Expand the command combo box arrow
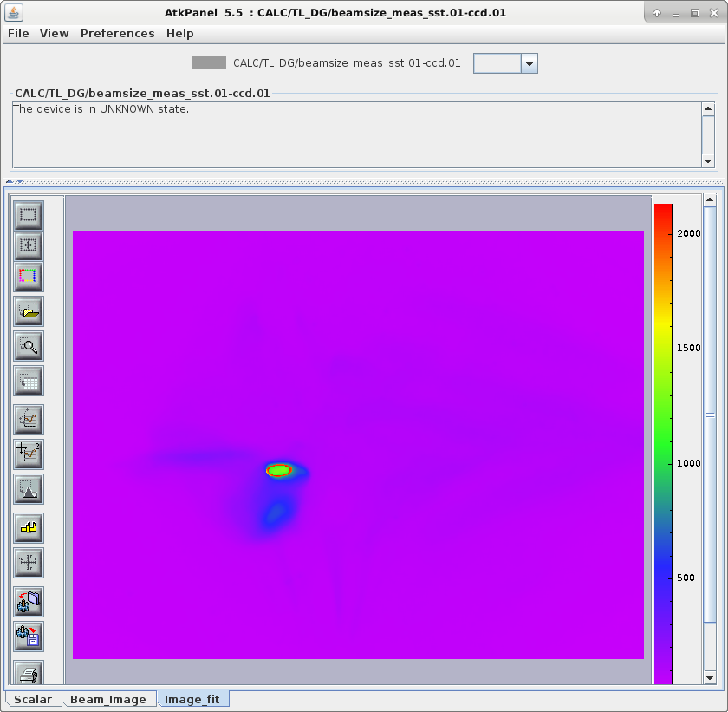This screenshot has width=728, height=712. click(529, 63)
